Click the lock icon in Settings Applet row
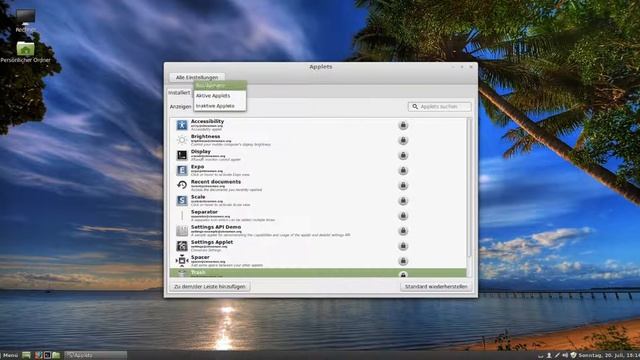This screenshot has height=360, width=640. (x=403, y=246)
